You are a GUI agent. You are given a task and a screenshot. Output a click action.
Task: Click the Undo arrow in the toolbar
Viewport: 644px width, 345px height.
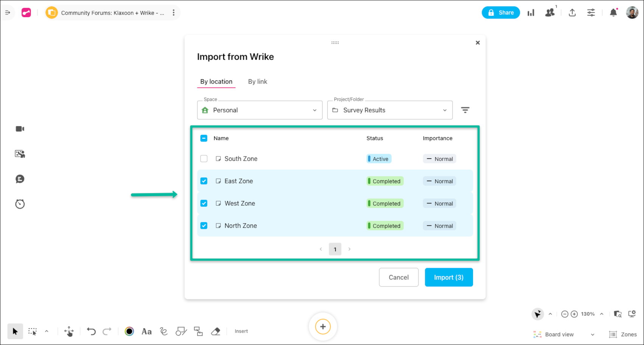90,331
